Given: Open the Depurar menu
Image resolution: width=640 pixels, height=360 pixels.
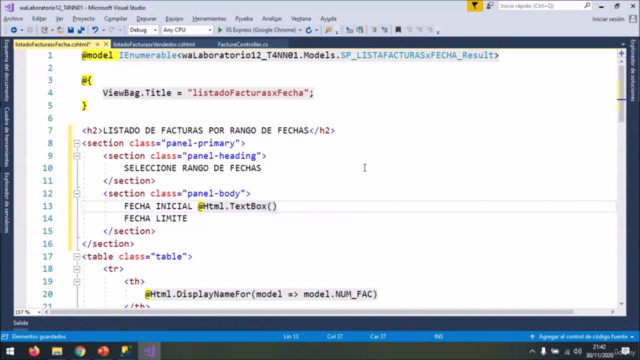Looking at the screenshot, I should point(146,19).
